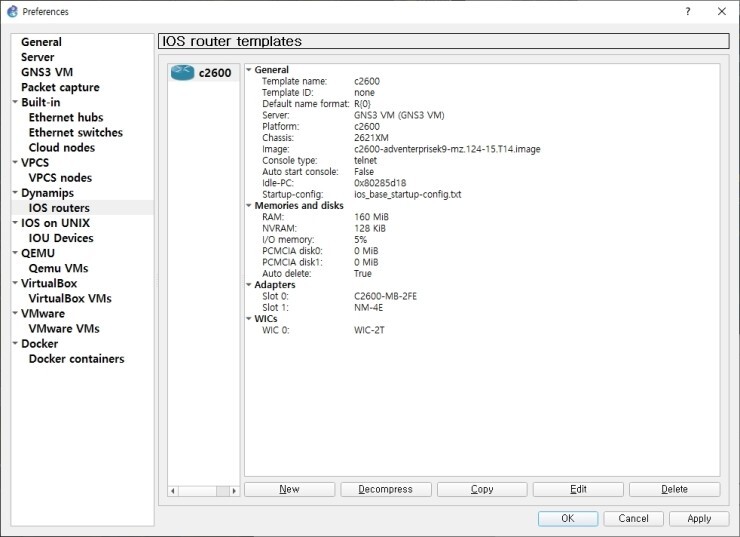The width and height of the screenshot is (740, 537).
Task: Click the Chassis value 2621XM
Action: point(371,138)
